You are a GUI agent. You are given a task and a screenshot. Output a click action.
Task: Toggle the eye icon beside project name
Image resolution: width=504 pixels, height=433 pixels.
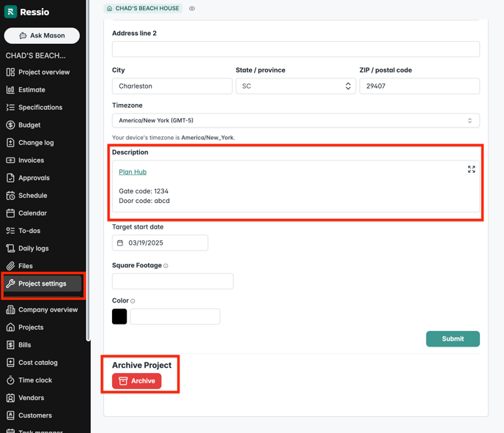(192, 9)
